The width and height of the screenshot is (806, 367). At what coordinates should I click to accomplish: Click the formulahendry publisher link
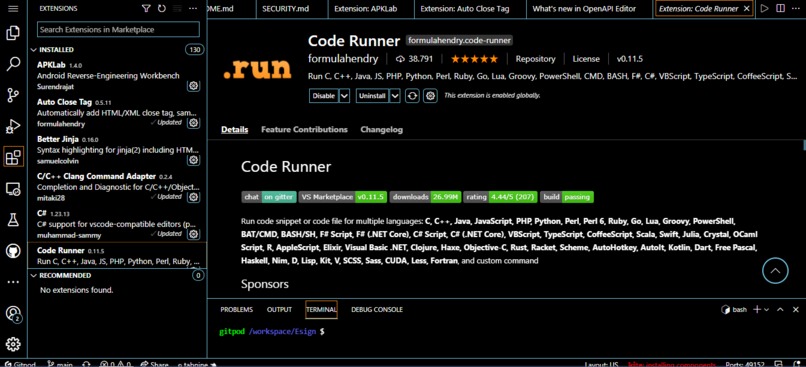coord(343,59)
